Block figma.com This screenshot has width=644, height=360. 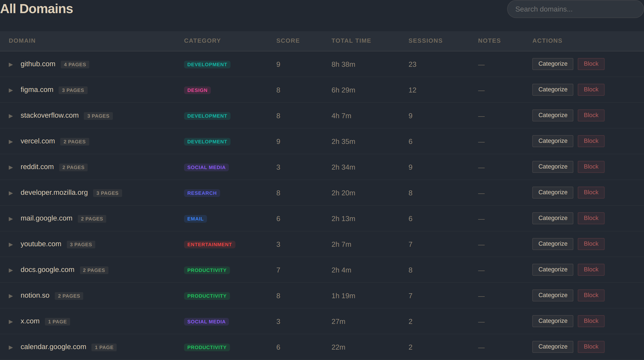591,89
